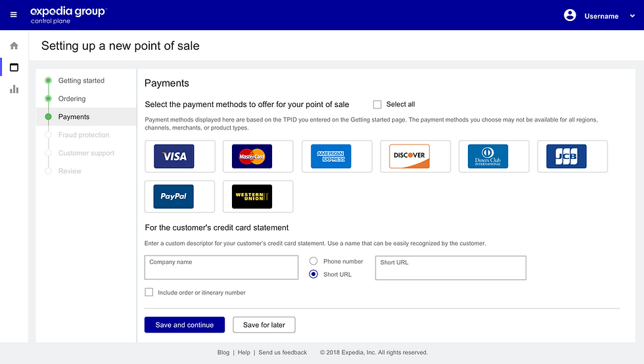
Task: Click the Payments section heading
Action: pyautogui.click(x=167, y=83)
